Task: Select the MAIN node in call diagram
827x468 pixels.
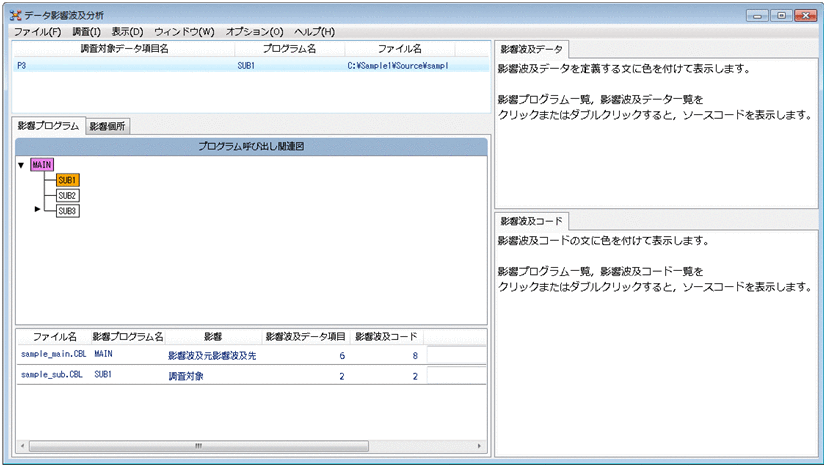Action: pyautogui.click(x=42, y=165)
